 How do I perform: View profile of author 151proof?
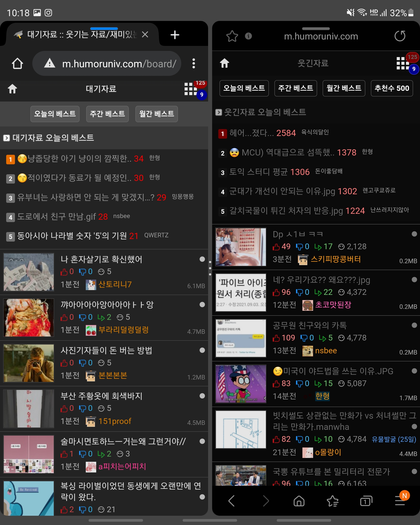pyautogui.click(x=115, y=421)
